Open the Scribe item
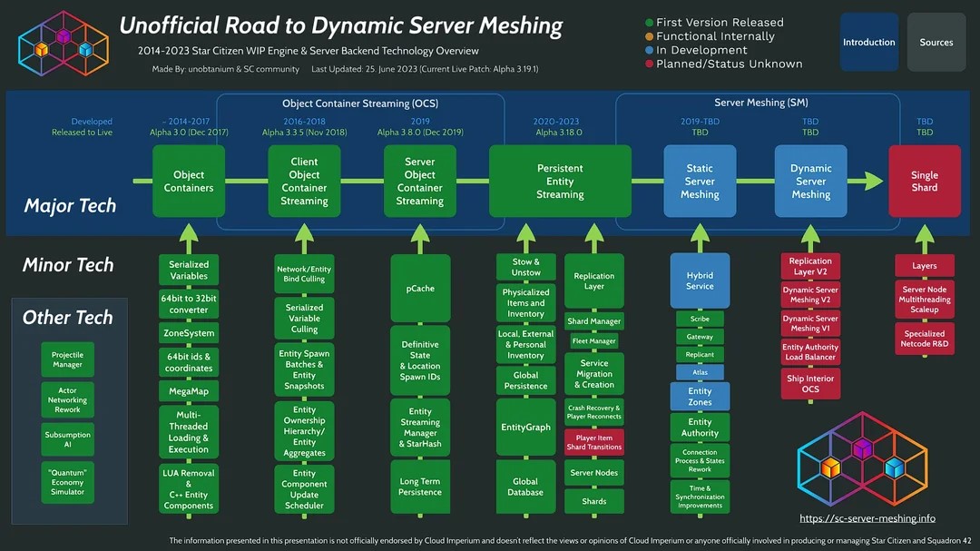 700,319
